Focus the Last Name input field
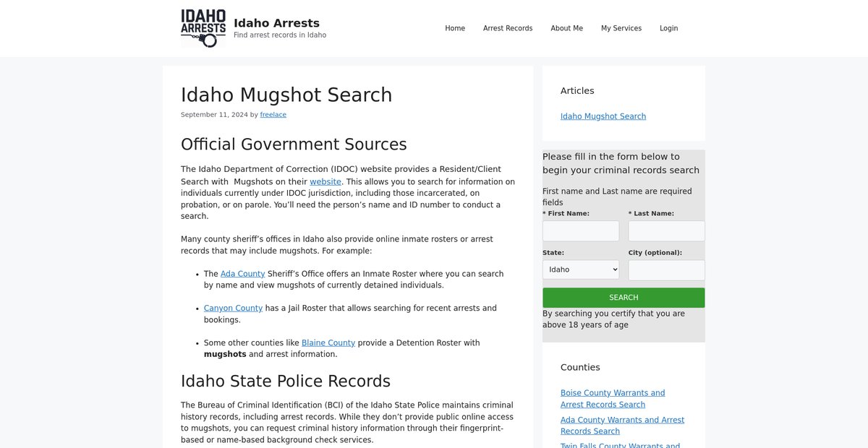 click(x=667, y=231)
